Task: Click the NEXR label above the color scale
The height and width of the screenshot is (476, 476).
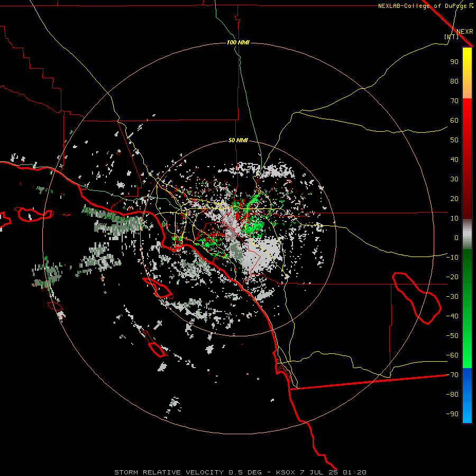Action: [464, 32]
